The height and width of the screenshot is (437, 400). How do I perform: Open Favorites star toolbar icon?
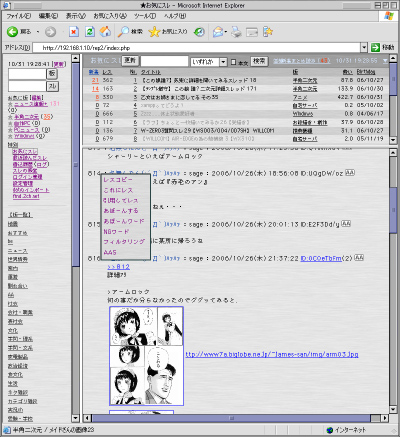[154, 32]
